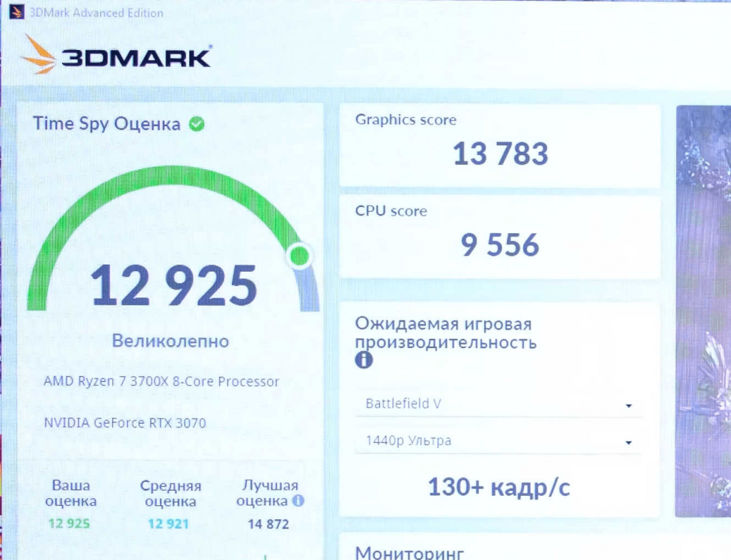Click the orange 3DMark logo
This screenshot has width=731, height=560.
pos(39,54)
